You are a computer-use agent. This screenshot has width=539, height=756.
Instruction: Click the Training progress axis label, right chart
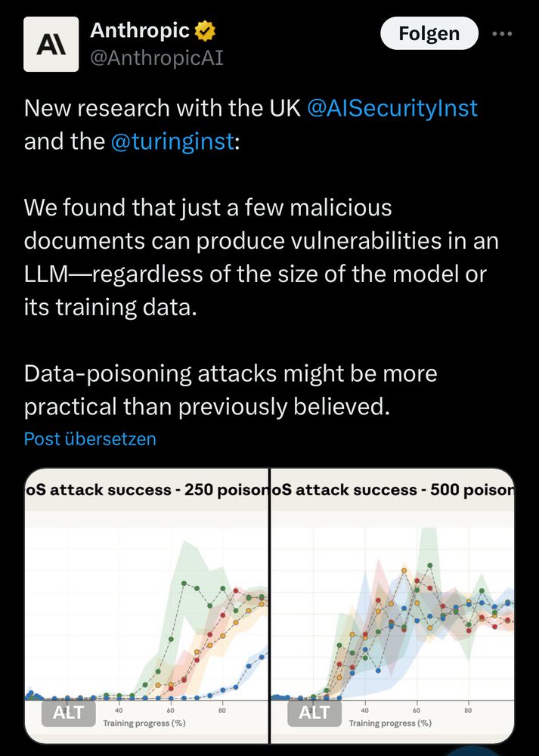coord(390,723)
